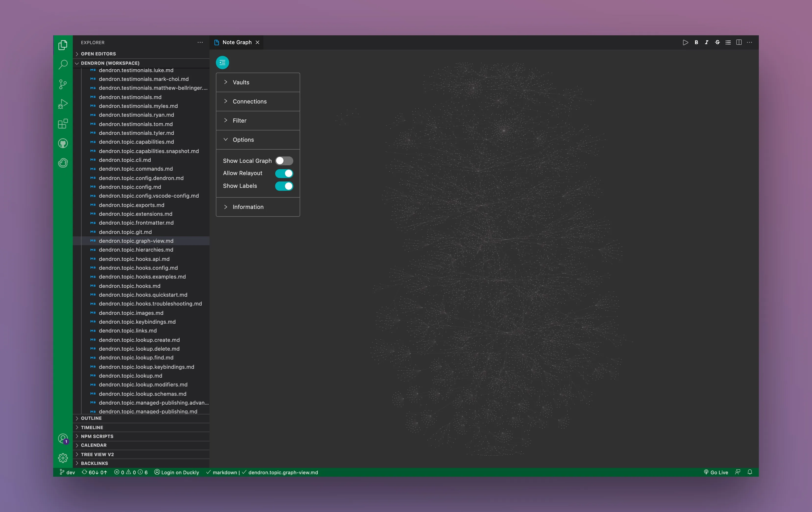
Task: Expand the Backlinks panel
Action: click(141, 463)
